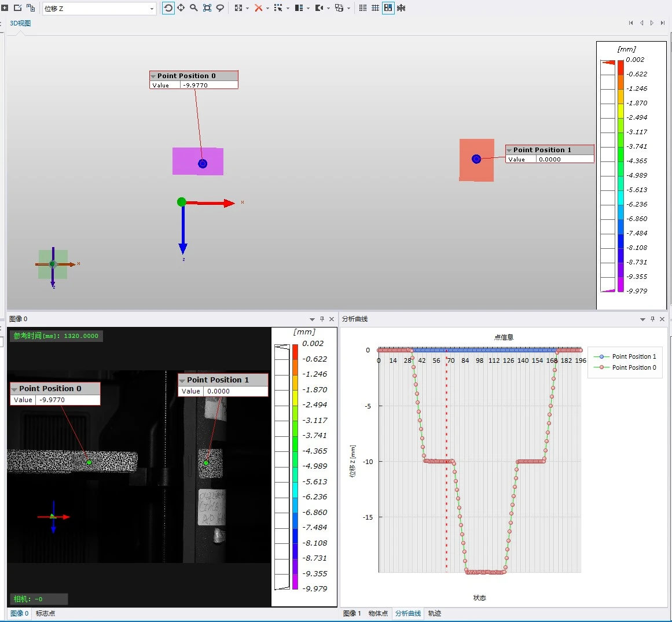Click the hash line grid icon

coord(375,8)
